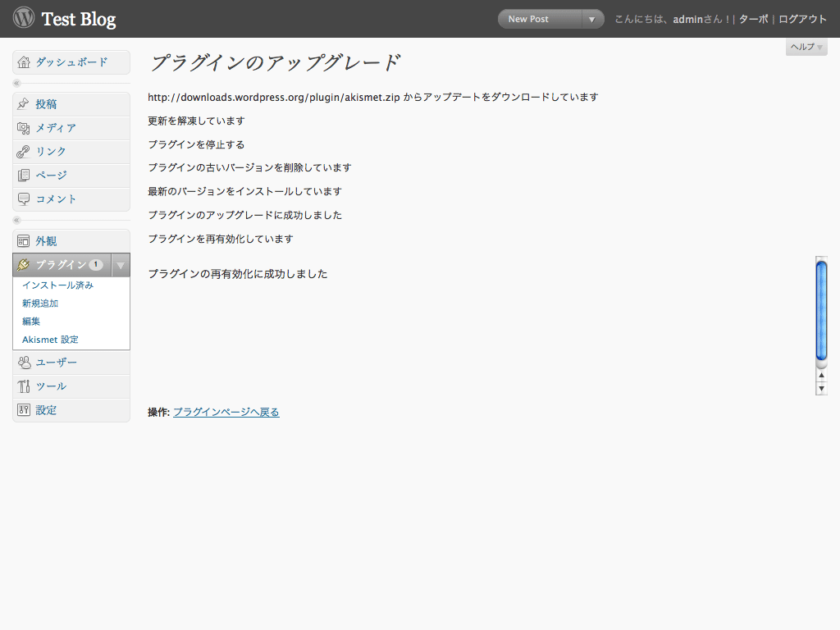Expand the ヘルプ tab
This screenshot has height=630, width=840.
[x=806, y=47]
